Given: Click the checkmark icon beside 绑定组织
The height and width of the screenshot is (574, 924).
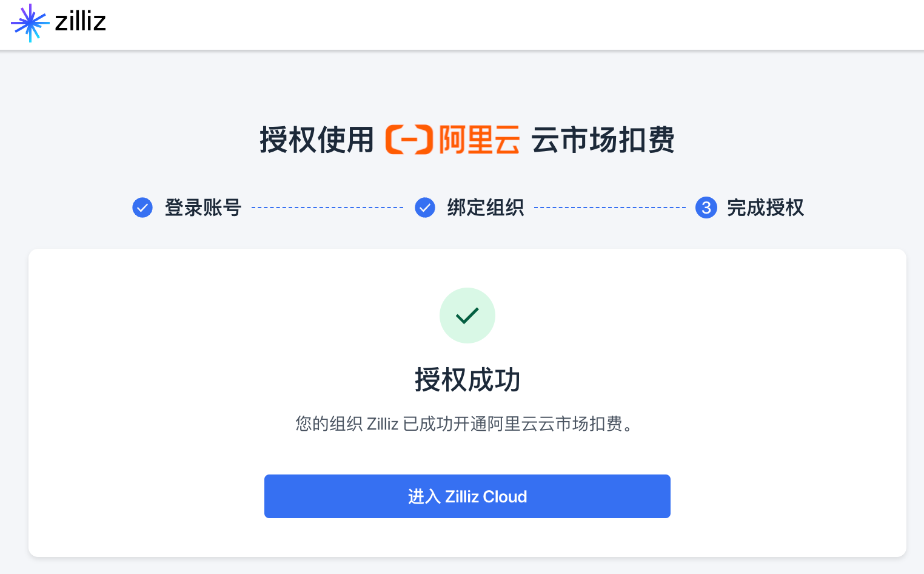Looking at the screenshot, I should pyautogui.click(x=425, y=208).
